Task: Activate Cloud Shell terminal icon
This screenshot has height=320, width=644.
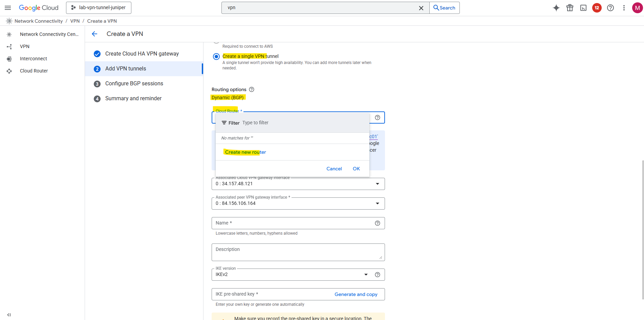Action: click(583, 8)
